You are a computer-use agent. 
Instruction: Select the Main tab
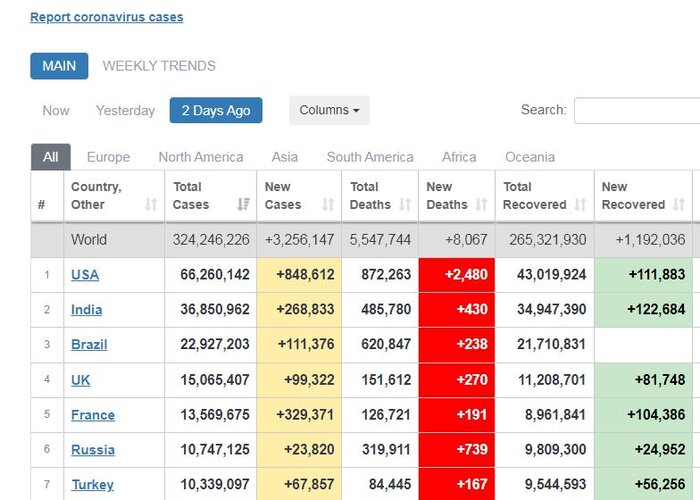pyautogui.click(x=59, y=66)
